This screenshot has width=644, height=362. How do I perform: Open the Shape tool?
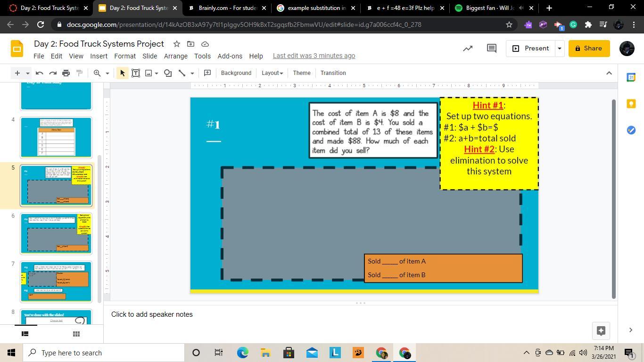tap(168, 73)
